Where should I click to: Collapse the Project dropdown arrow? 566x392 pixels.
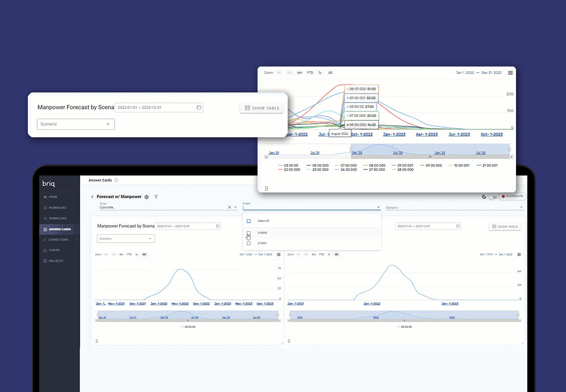pos(378,207)
